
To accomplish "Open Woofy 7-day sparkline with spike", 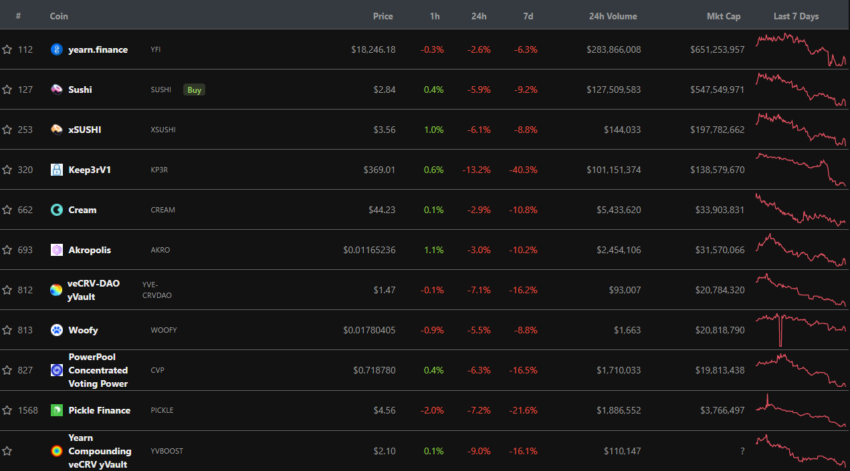I will pos(801,330).
